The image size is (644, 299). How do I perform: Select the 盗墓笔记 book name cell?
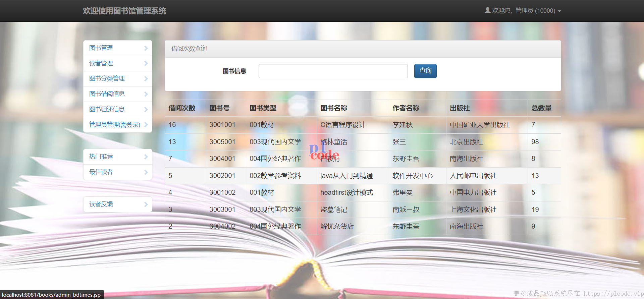(353, 210)
